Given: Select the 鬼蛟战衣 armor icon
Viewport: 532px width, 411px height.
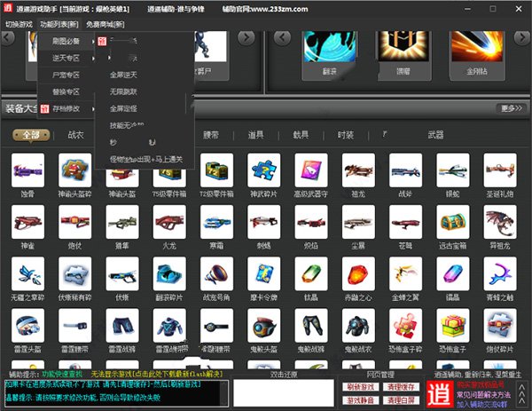Looking at the screenshot, I should click(358, 326).
